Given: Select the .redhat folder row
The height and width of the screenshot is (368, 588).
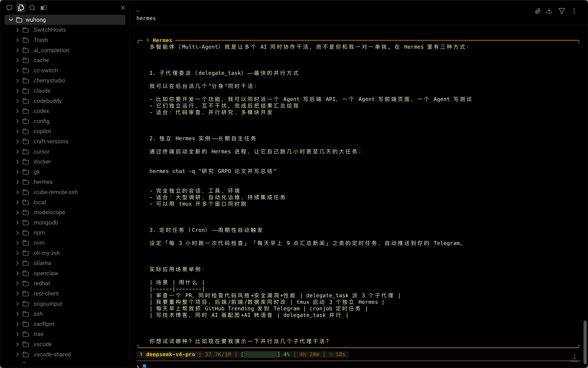Looking at the screenshot, I should coord(65,283).
